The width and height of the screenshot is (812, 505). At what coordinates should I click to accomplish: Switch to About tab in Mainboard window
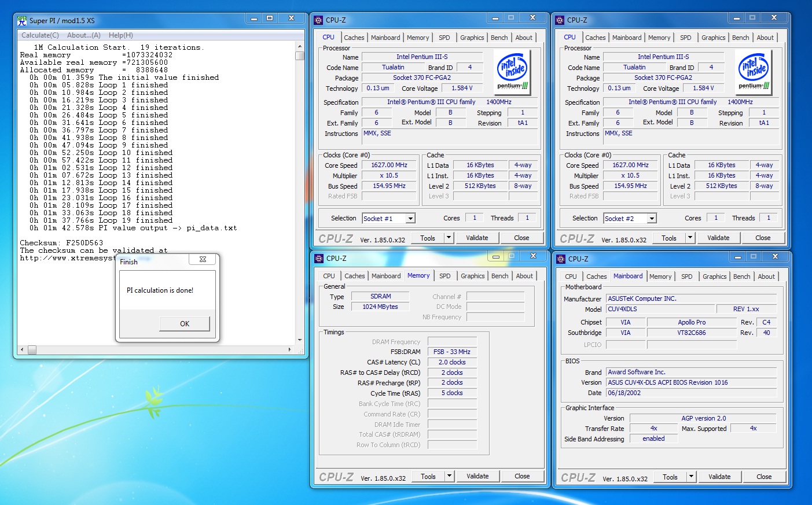tap(766, 277)
